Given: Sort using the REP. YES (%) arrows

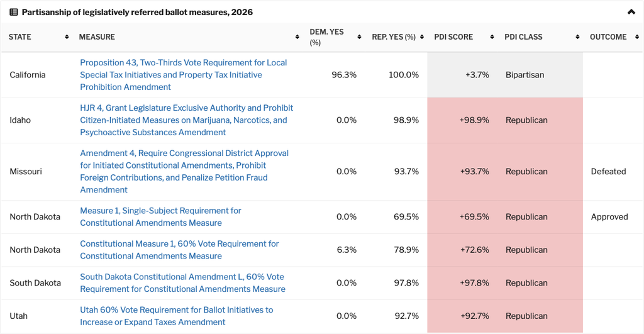Looking at the screenshot, I should click(421, 37).
